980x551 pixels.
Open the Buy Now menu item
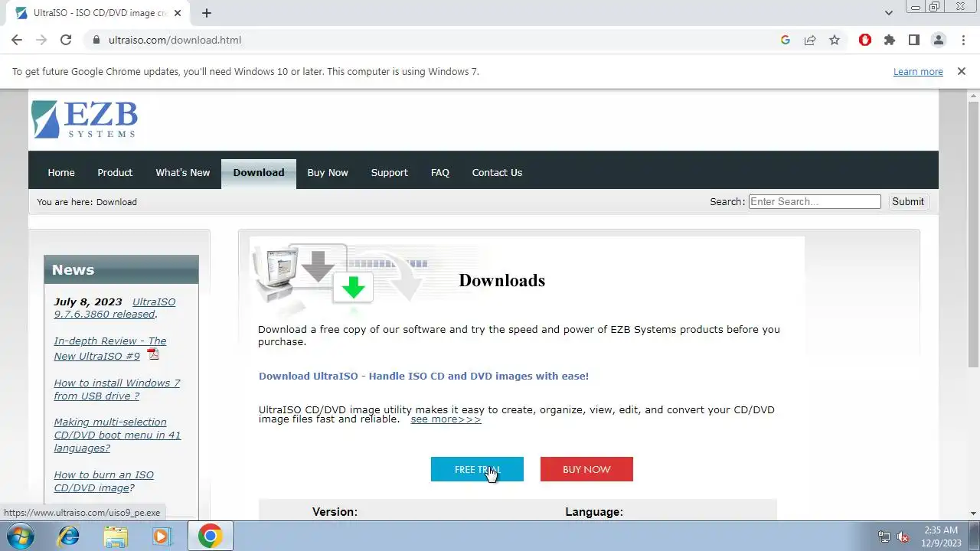(328, 173)
